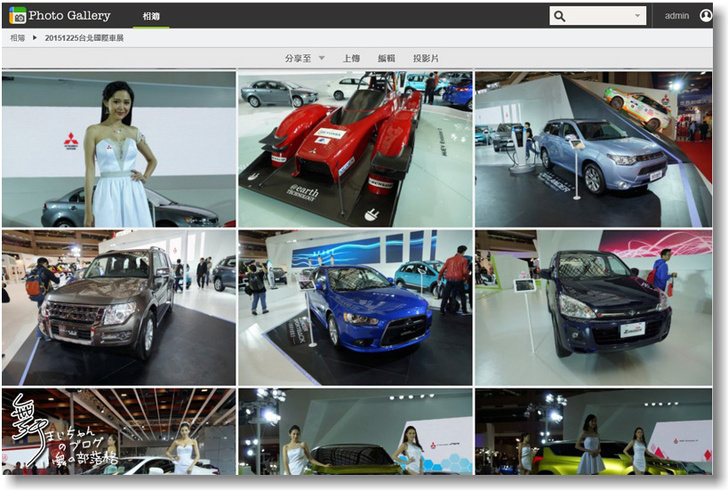Type in the search input field
Viewport: 728px width, 490px height.
tap(598, 16)
